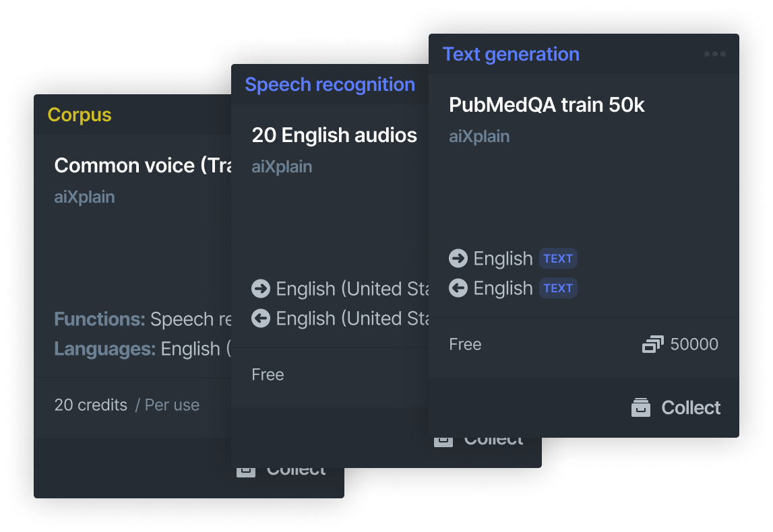Image resolution: width=773 pixels, height=532 pixels.
Task: Click the left-arrow output icon on Speech recognition card
Action: click(x=261, y=319)
